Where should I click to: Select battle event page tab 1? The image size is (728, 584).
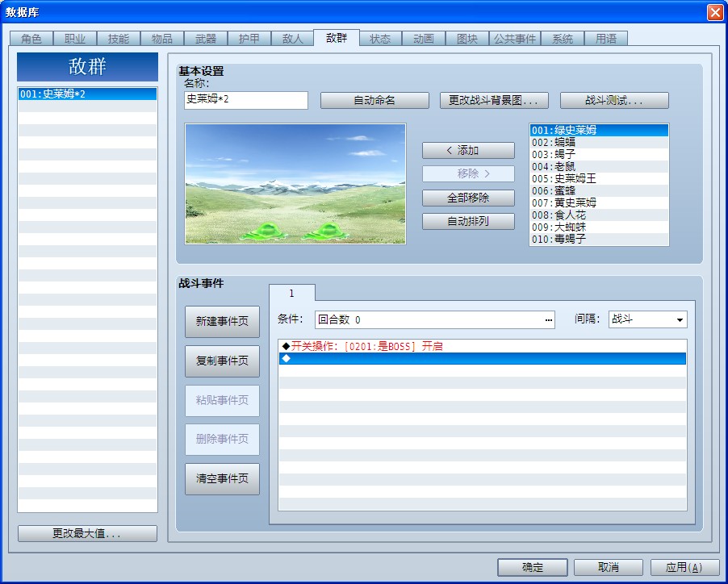[x=292, y=293]
